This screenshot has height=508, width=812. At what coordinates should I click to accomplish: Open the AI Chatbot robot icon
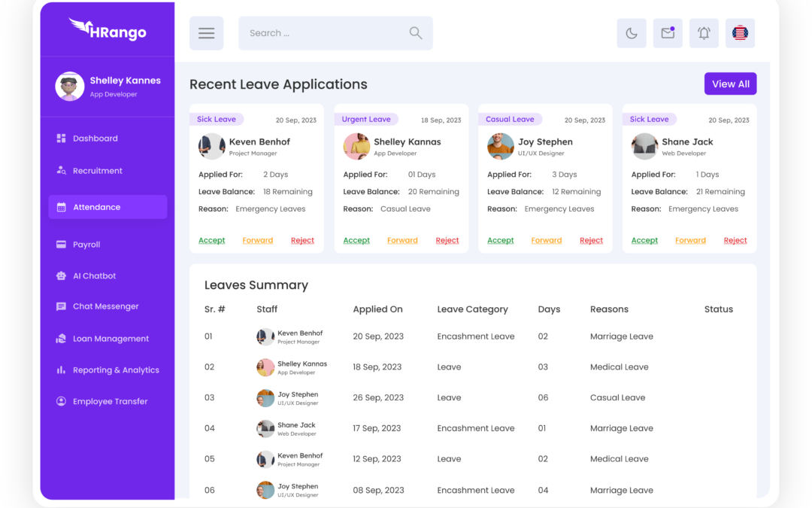pyautogui.click(x=62, y=276)
